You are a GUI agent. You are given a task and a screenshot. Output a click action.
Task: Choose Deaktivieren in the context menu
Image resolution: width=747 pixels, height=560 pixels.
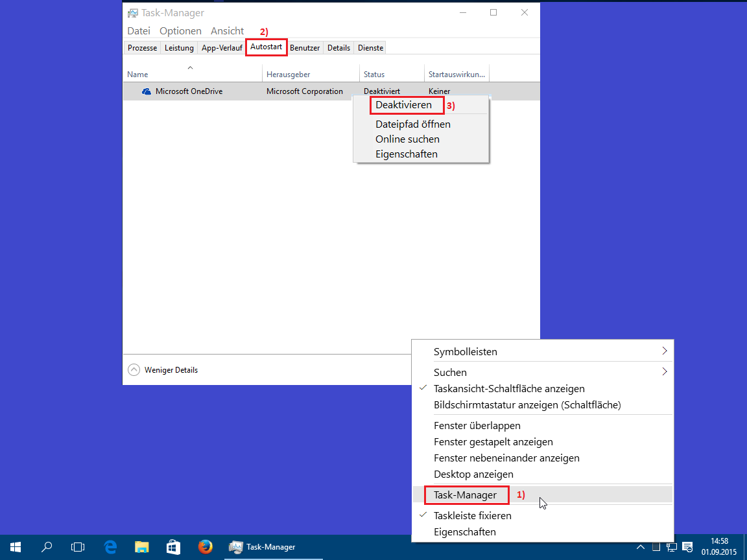[403, 105]
